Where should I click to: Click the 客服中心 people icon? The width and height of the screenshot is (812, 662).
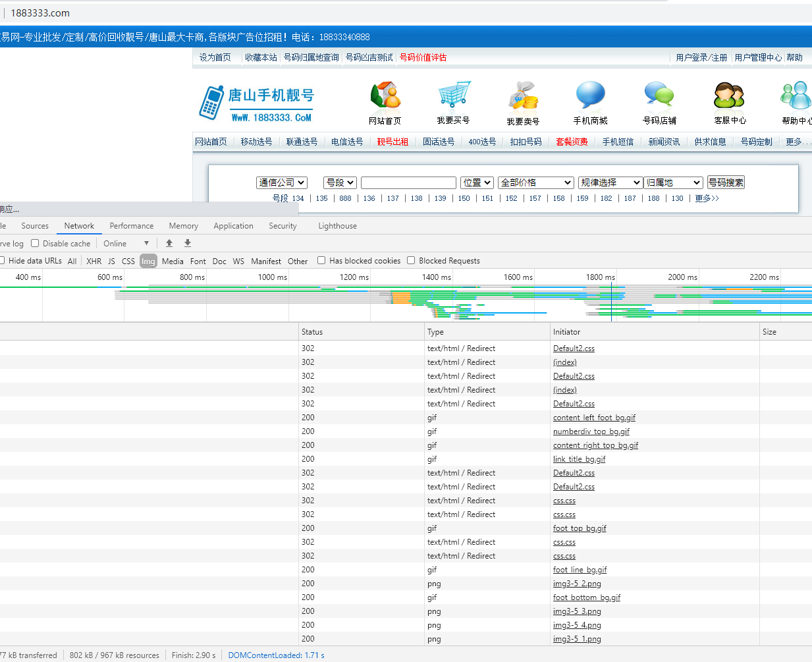pos(730,96)
